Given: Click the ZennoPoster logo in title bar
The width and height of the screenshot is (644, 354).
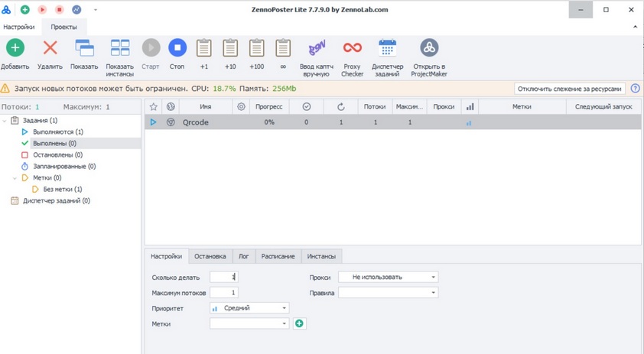Looking at the screenshot, I should pos(6,9).
